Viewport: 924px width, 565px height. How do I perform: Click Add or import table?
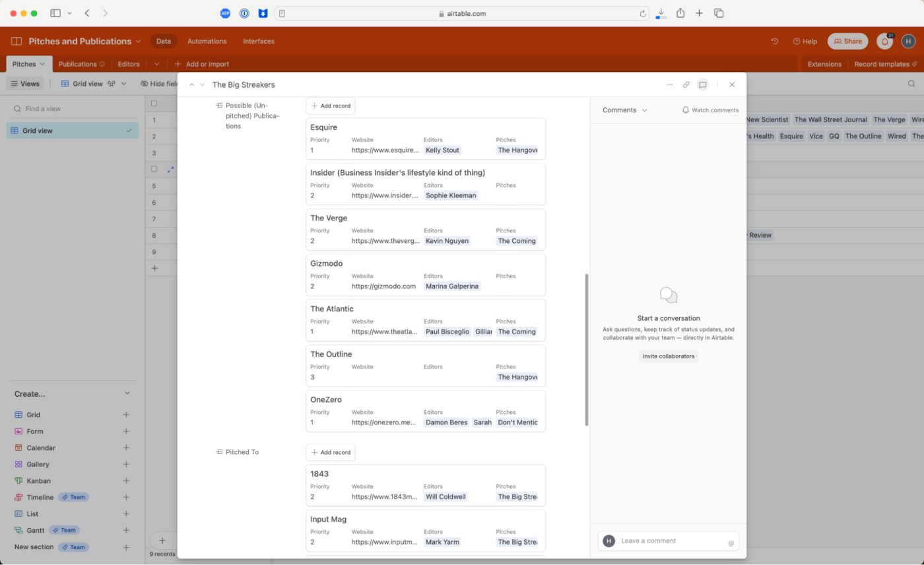point(202,64)
